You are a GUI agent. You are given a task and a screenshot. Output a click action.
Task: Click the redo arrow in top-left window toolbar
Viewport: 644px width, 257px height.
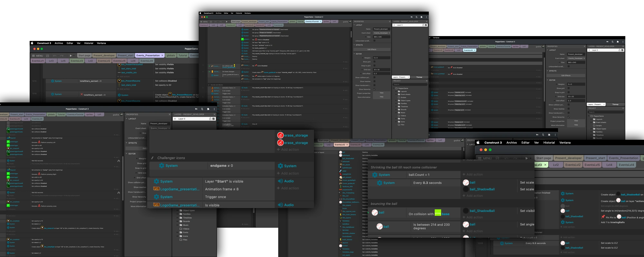click(x=62, y=56)
